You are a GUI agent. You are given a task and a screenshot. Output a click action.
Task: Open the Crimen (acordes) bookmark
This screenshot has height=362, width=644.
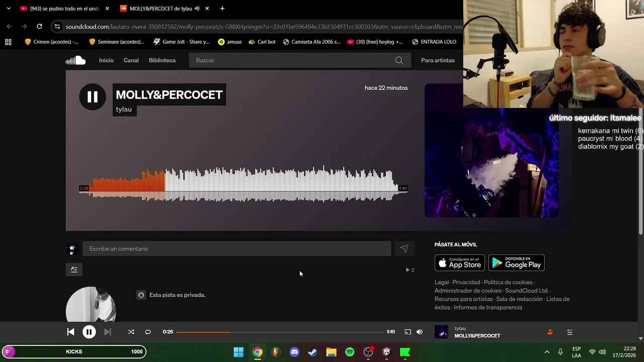(51, 42)
